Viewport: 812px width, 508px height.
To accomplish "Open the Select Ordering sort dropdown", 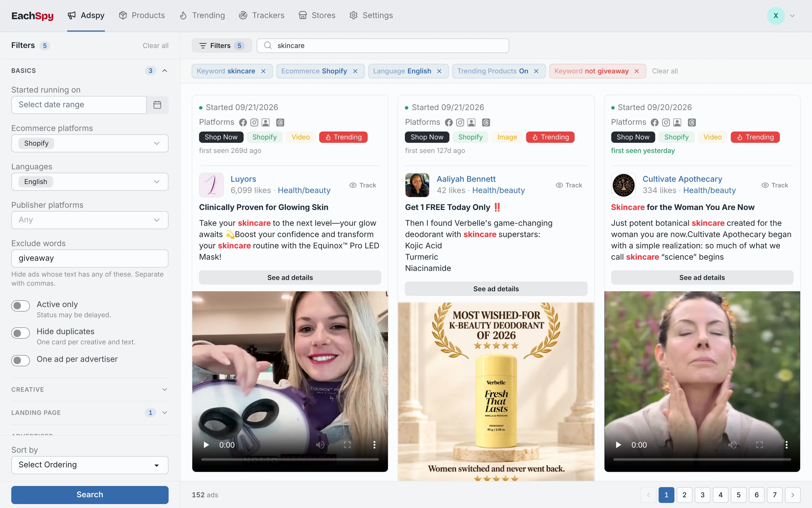I will click(90, 465).
